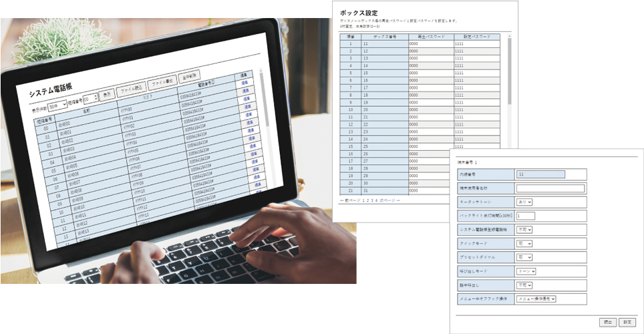Click the 前ページ link in ボックス設定

coord(350,200)
